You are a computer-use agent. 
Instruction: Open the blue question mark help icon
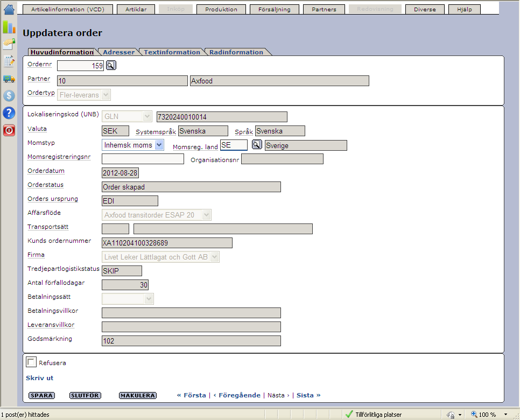(9, 113)
